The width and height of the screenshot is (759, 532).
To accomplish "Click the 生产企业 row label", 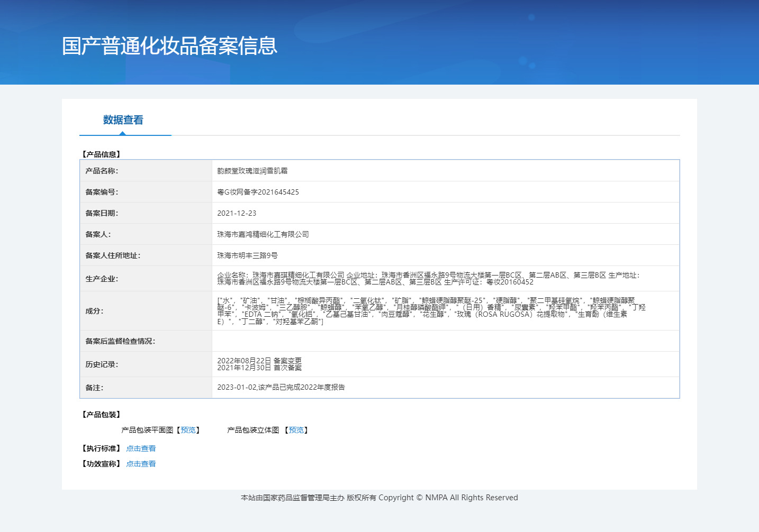I will [x=102, y=279].
